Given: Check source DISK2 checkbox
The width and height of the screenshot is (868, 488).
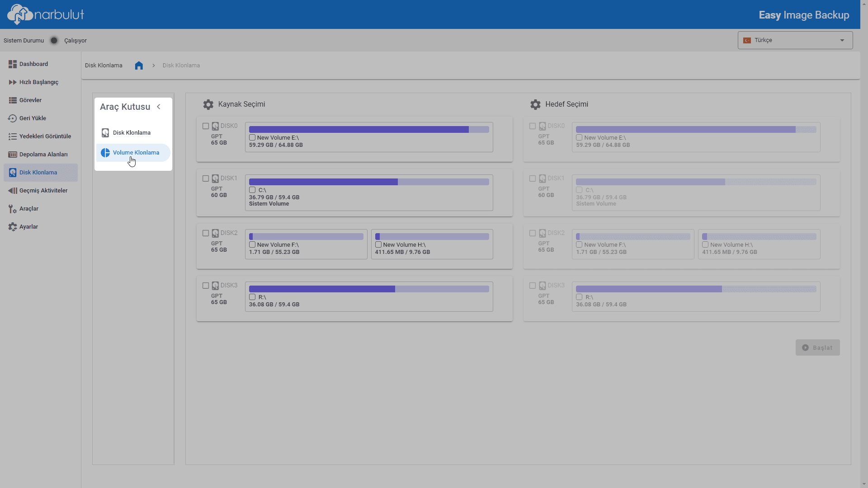Looking at the screenshot, I should tap(206, 233).
